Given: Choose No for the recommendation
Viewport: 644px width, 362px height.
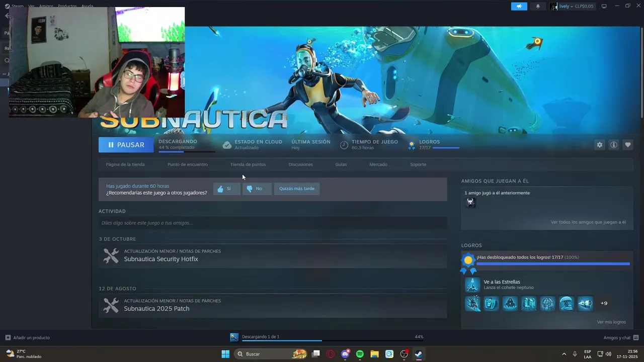Looking at the screenshot, I should click(x=257, y=189).
